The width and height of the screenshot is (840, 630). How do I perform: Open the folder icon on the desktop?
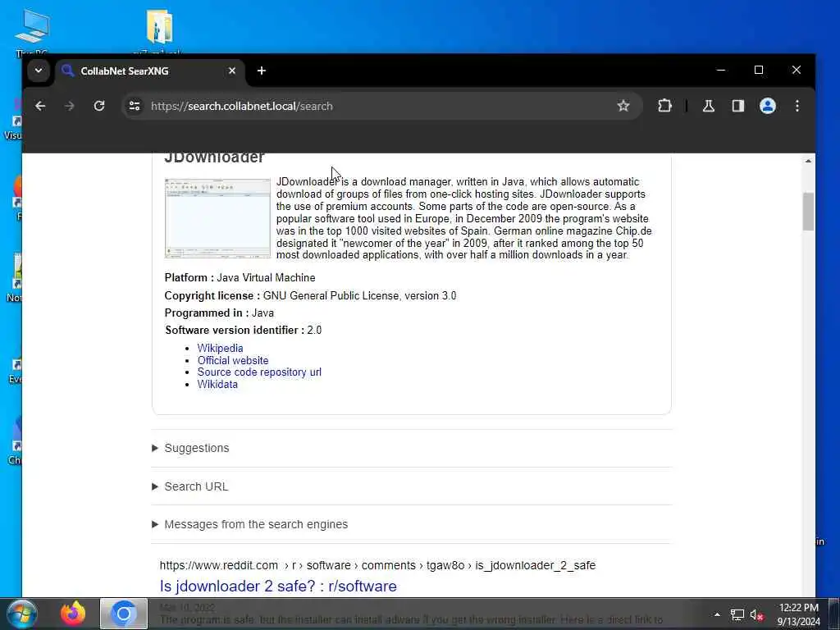pyautogui.click(x=158, y=30)
